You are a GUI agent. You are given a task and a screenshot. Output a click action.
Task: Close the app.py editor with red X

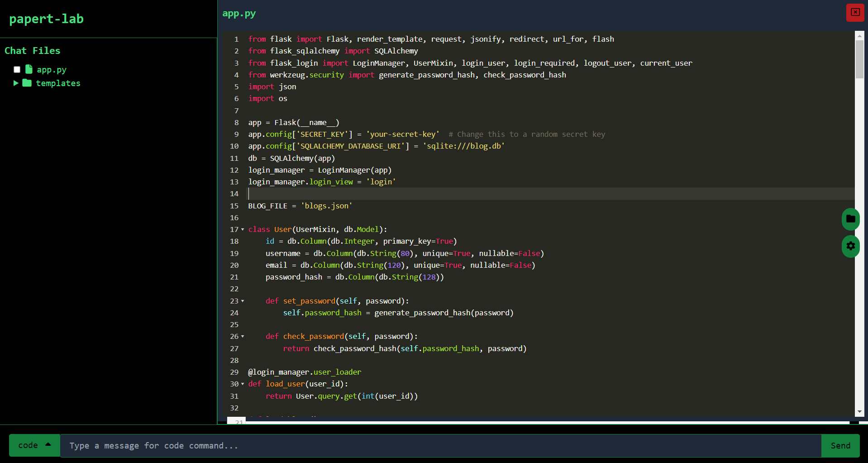click(x=855, y=12)
